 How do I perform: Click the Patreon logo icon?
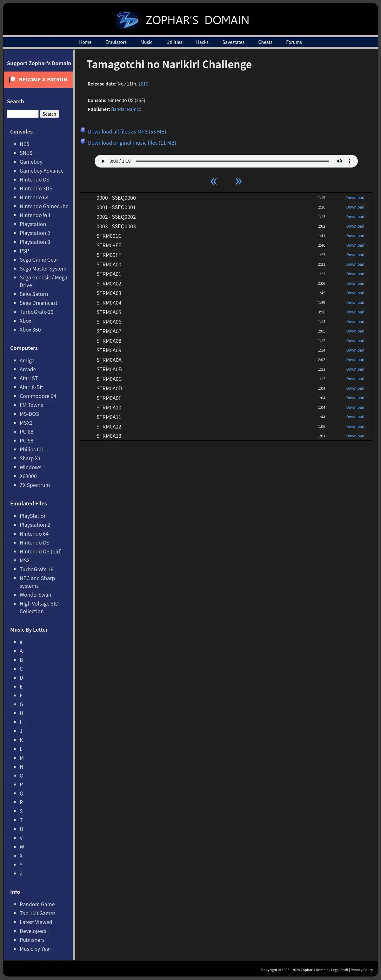click(12, 79)
